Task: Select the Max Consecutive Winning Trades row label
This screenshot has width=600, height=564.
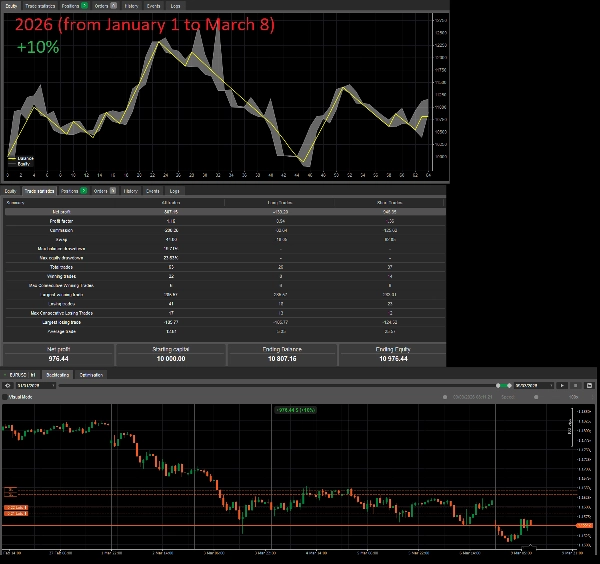Action: 61,285
